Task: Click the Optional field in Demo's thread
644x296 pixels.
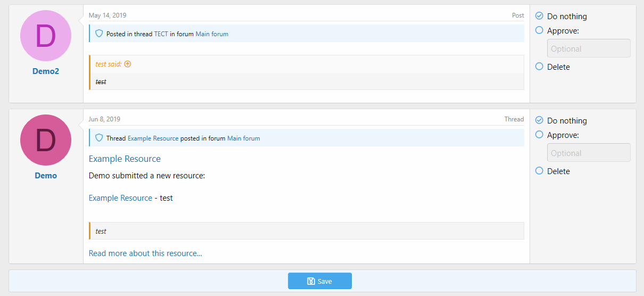Action: 588,153
